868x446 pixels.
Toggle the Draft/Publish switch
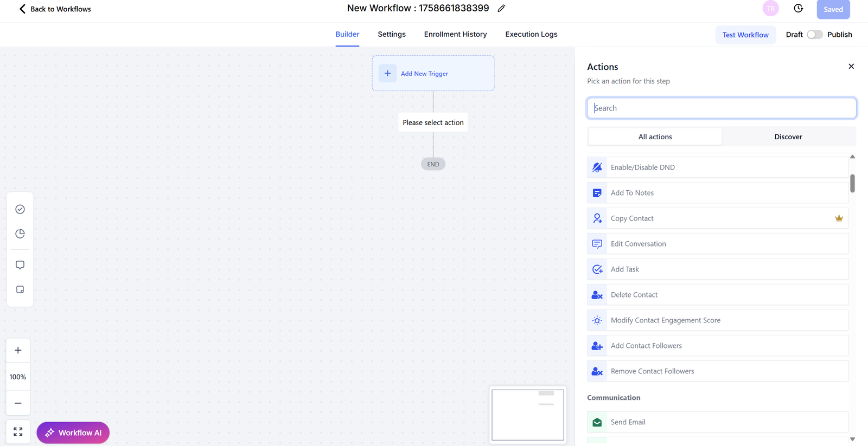[x=815, y=35]
